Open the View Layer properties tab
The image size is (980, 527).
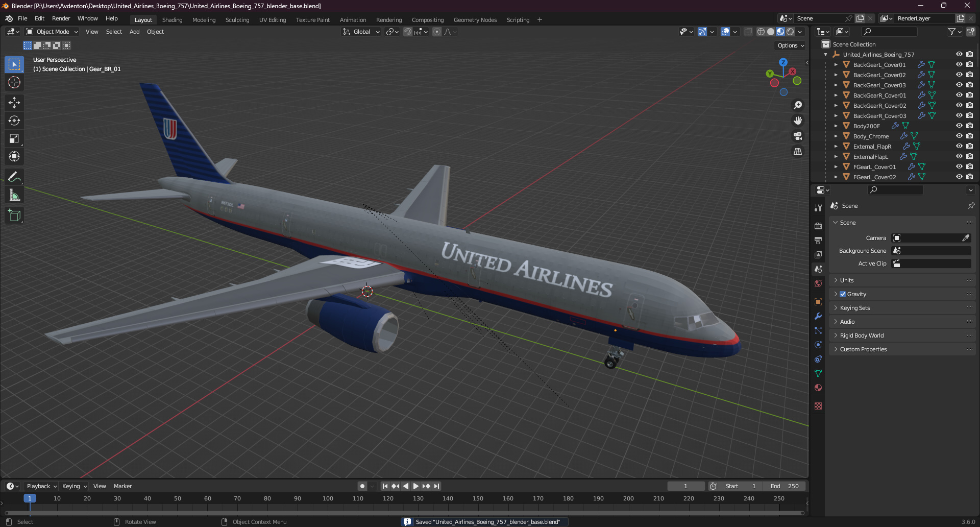pyautogui.click(x=818, y=254)
